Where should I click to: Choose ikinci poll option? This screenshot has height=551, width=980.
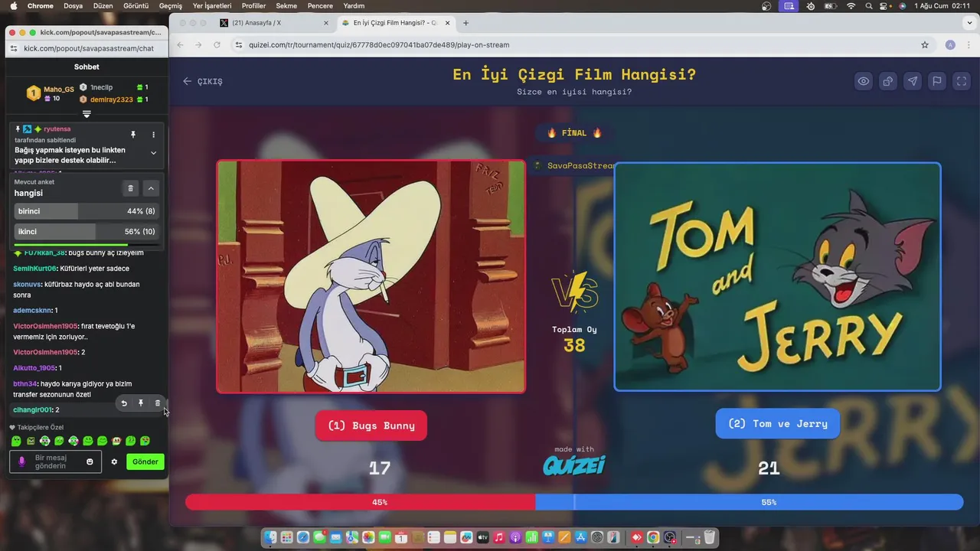point(87,231)
